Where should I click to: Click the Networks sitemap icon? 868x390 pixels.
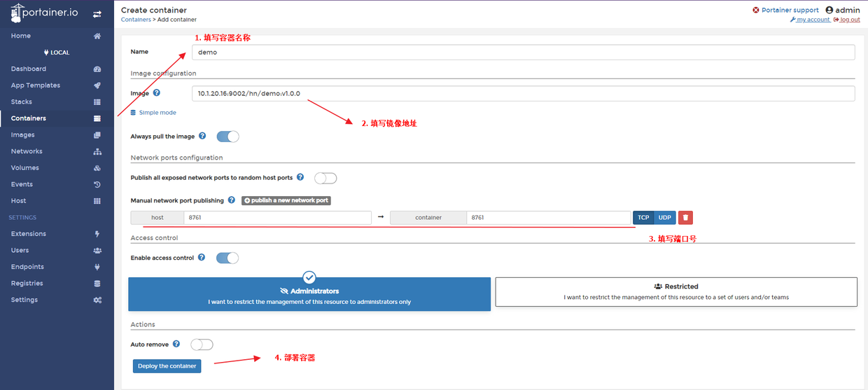coord(97,151)
